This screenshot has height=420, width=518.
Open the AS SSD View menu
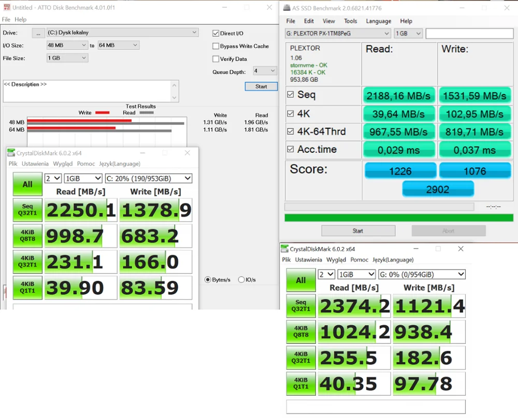click(x=329, y=21)
